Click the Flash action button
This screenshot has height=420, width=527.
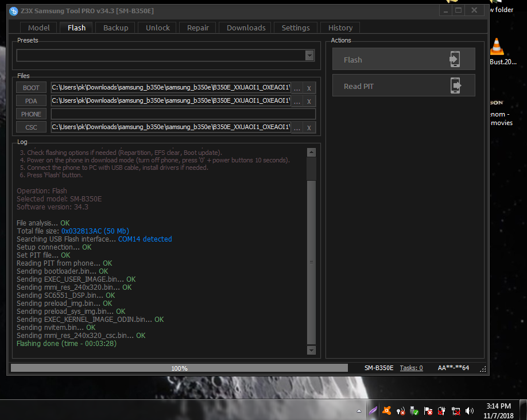click(404, 59)
